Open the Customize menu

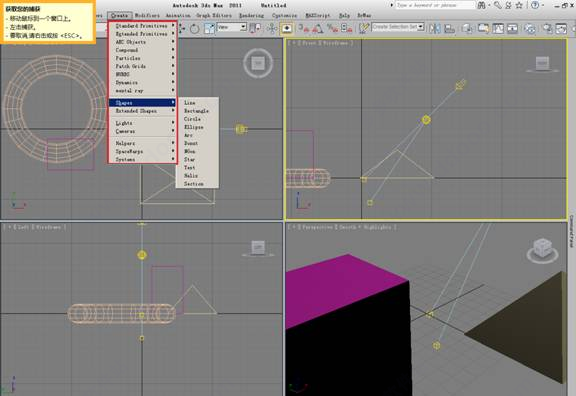[x=284, y=15]
